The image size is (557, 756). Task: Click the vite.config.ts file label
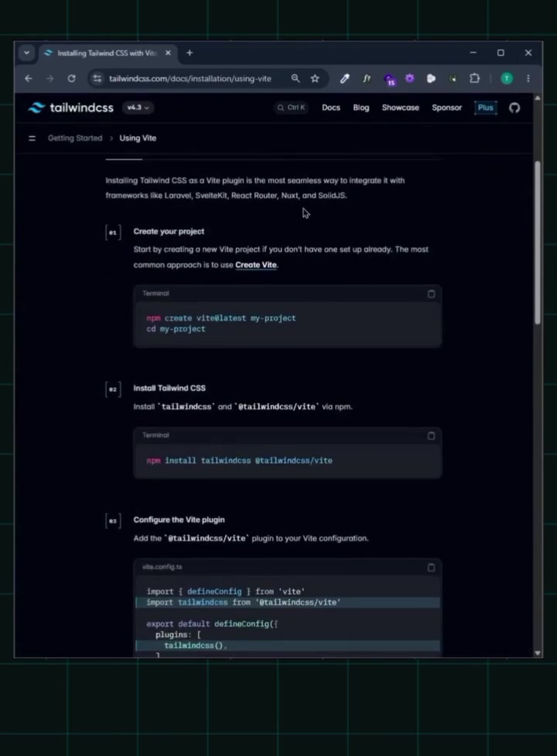(x=162, y=567)
